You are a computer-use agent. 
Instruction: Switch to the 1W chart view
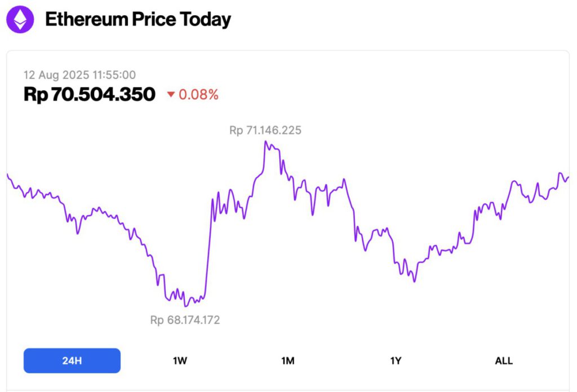(x=180, y=360)
